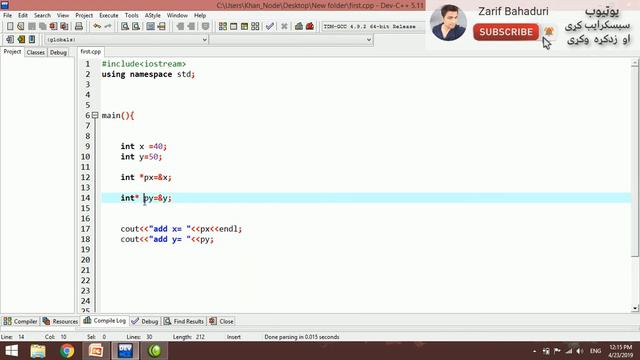The height and width of the screenshot is (360, 640).
Task: Open the Execute menu
Action: (109, 16)
